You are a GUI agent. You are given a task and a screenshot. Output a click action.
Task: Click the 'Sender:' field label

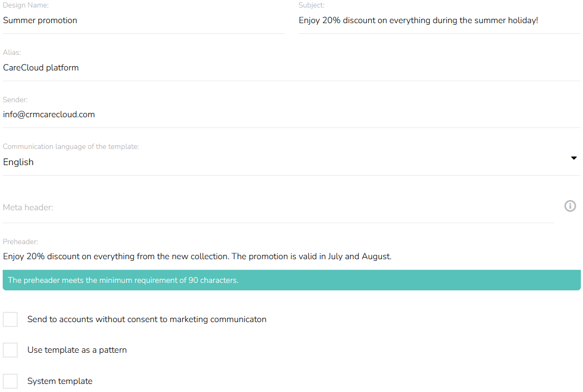16,100
